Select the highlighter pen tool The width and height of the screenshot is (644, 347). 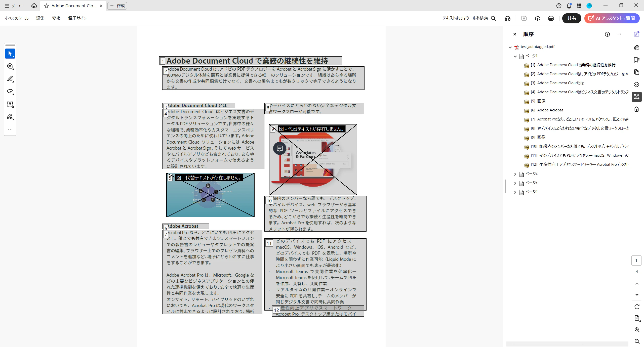10,79
